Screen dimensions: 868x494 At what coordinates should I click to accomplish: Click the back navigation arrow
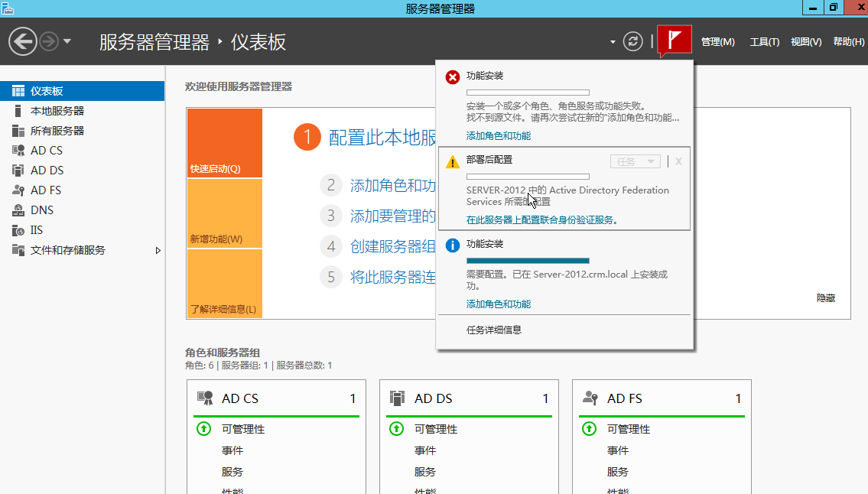23,41
